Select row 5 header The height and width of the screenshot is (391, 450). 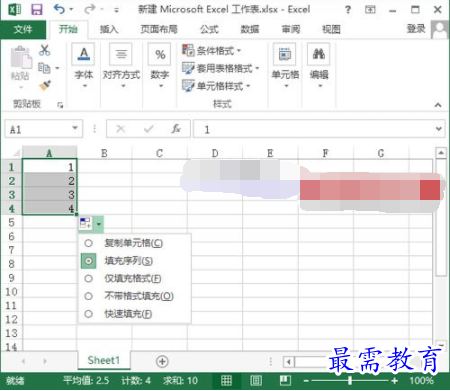tap(11, 222)
